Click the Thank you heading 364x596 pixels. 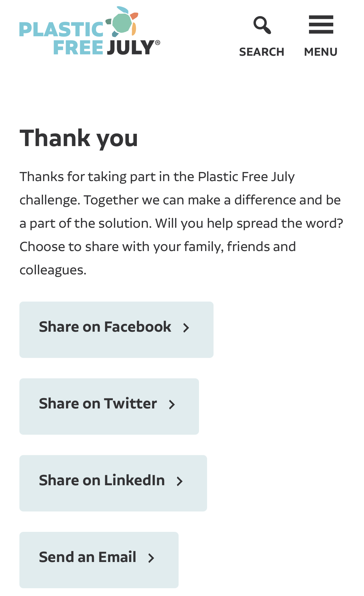click(x=79, y=138)
